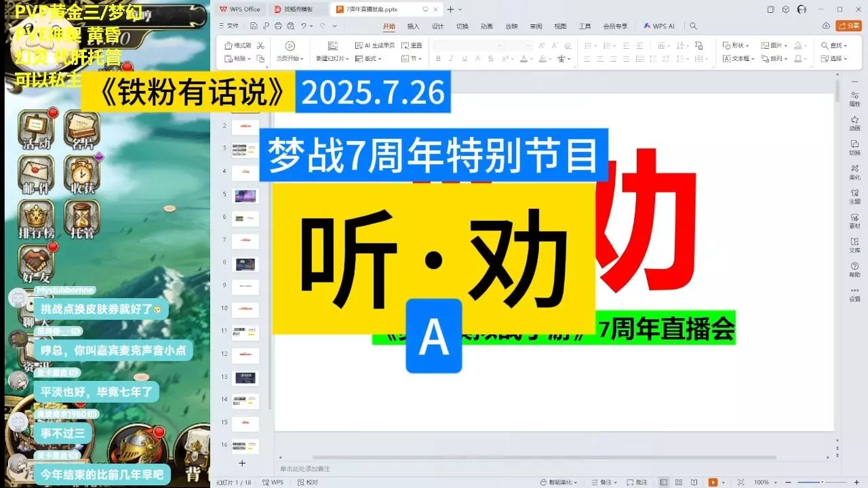Switch to the 动画 animation ribbon tab
868x488 pixels.
pos(487,26)
